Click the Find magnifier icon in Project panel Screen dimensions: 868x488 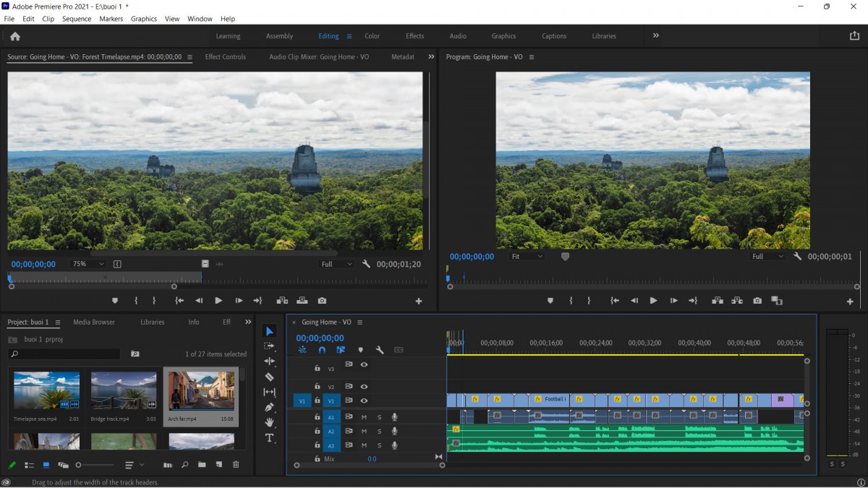pos(185,465)
